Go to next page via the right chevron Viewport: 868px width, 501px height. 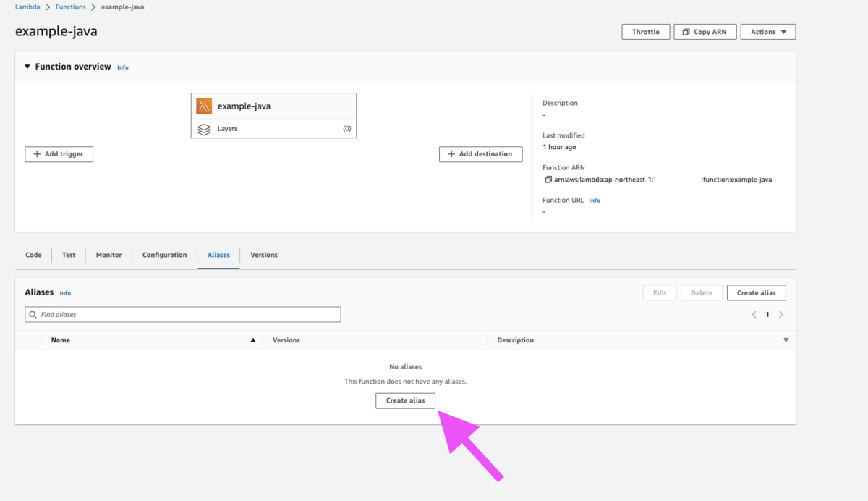pyautogui.click(x=780, y=314)
